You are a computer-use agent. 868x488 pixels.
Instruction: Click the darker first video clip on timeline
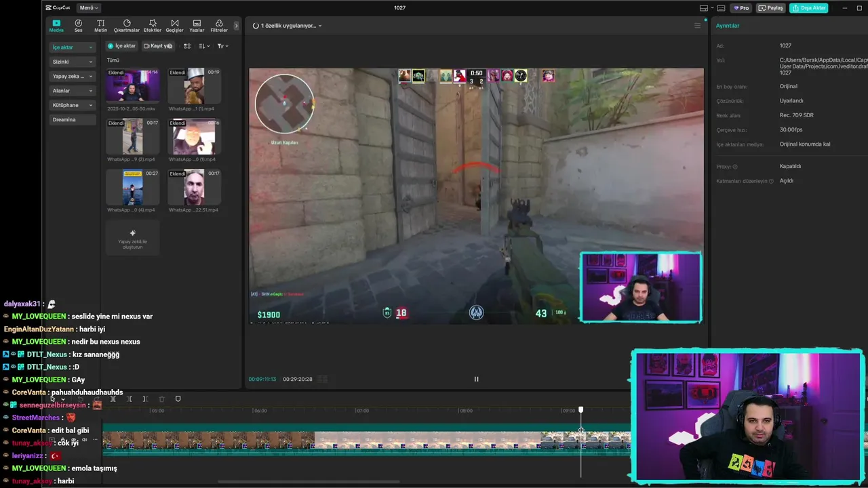point(208,440)
